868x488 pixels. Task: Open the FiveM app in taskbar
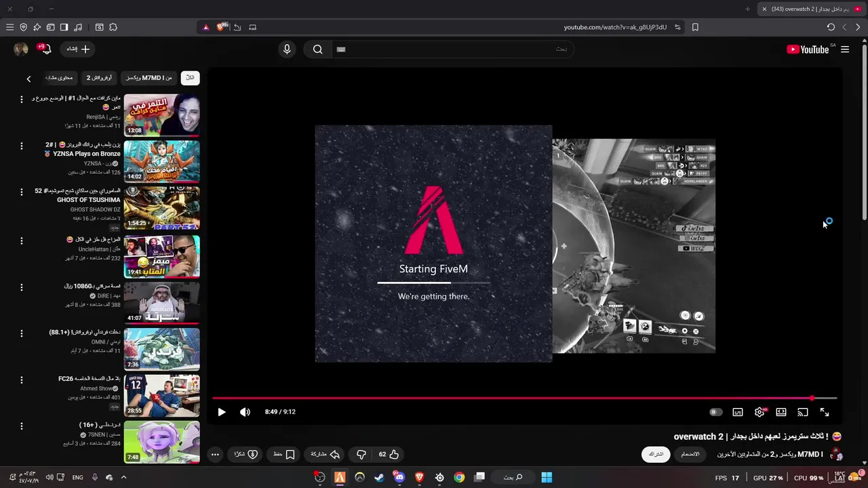pyautogui.click(x=340, y=477)
